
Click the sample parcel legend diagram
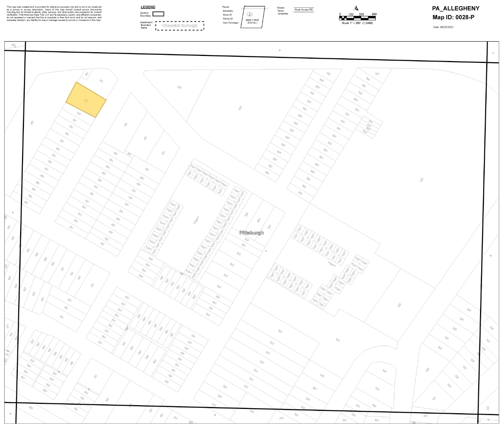click(x=253, y=17)
